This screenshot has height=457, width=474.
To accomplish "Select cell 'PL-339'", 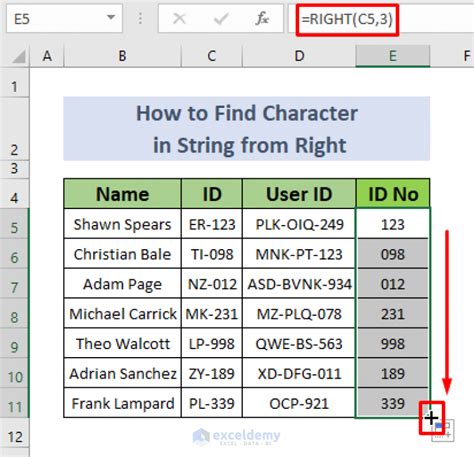I will click(212, 403).
